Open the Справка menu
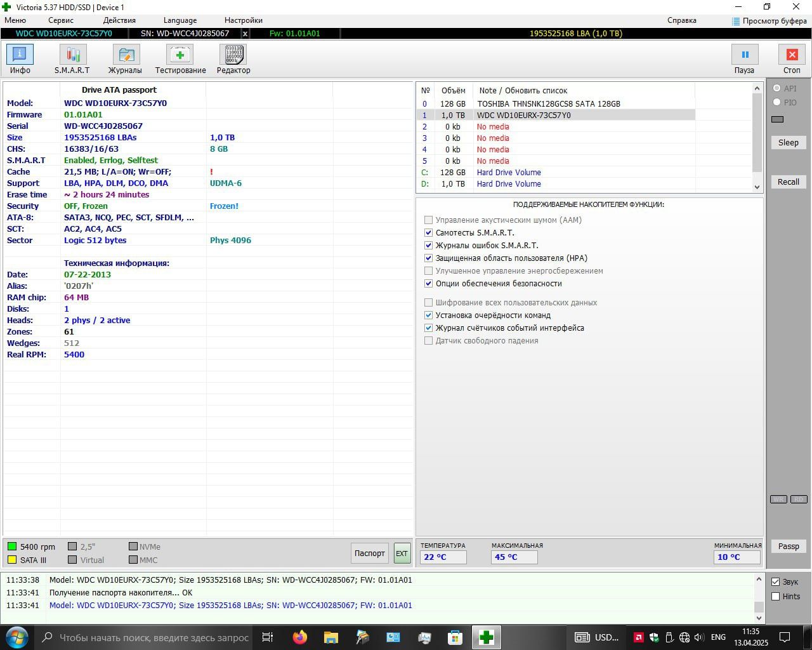 (682, 20)
